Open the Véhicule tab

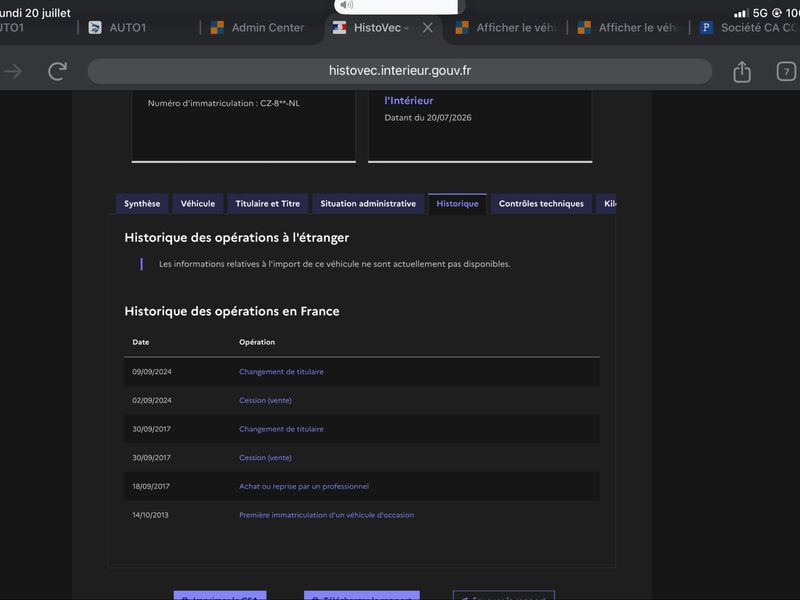coord(197,204)
